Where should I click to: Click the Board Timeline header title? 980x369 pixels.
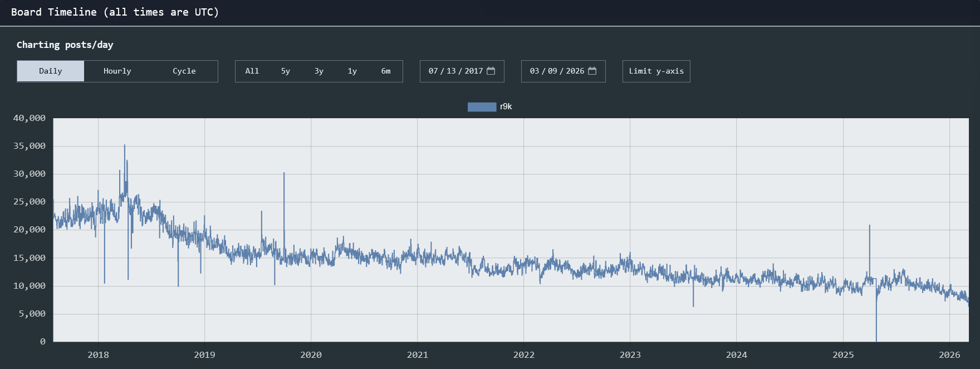coord(115,12)
